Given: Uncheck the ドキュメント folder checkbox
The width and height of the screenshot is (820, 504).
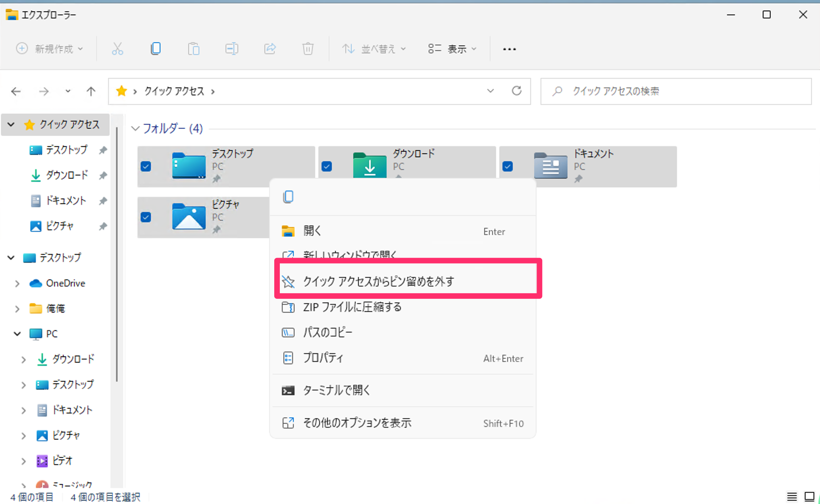Looking at the screenshot, I should point(508,166).
